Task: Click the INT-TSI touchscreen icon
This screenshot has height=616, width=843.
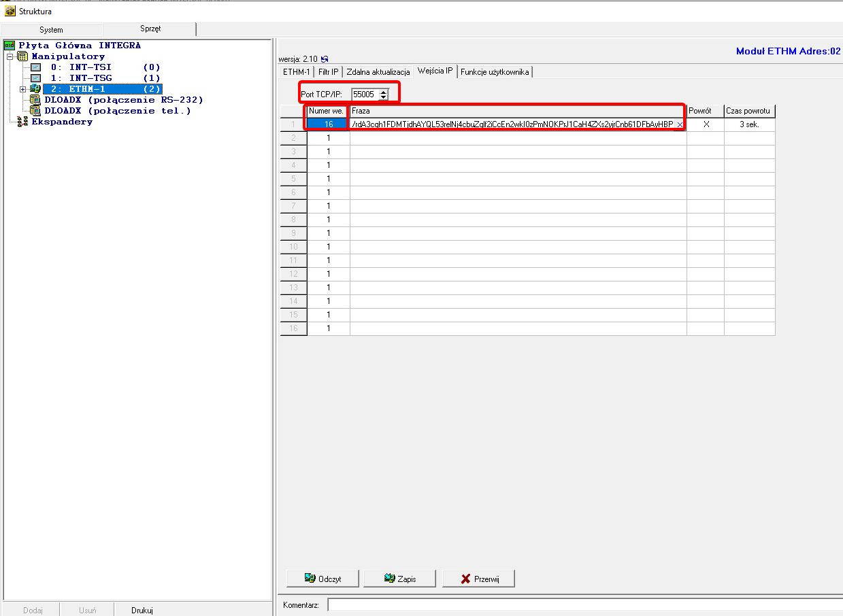Action: 36,67
